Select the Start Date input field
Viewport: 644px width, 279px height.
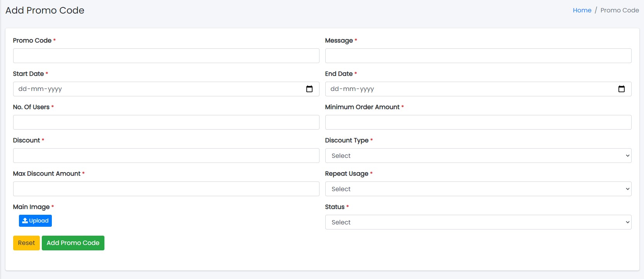tap(155, 89)
